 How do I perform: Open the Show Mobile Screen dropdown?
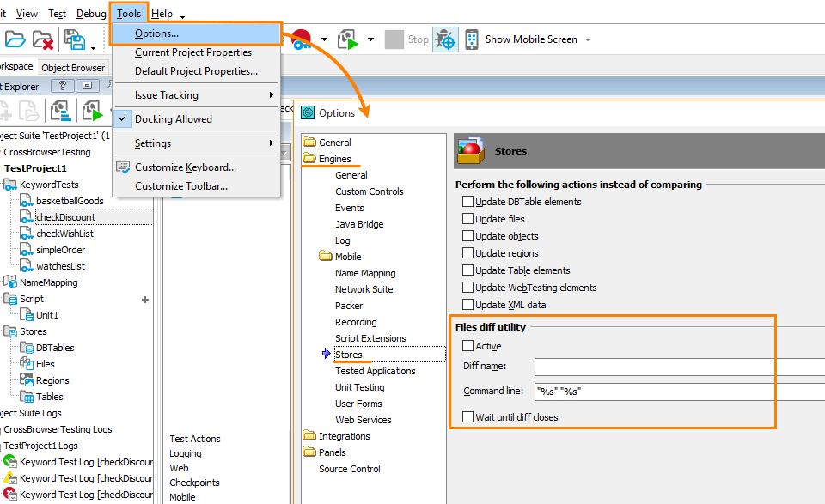(x=589, y=39)
